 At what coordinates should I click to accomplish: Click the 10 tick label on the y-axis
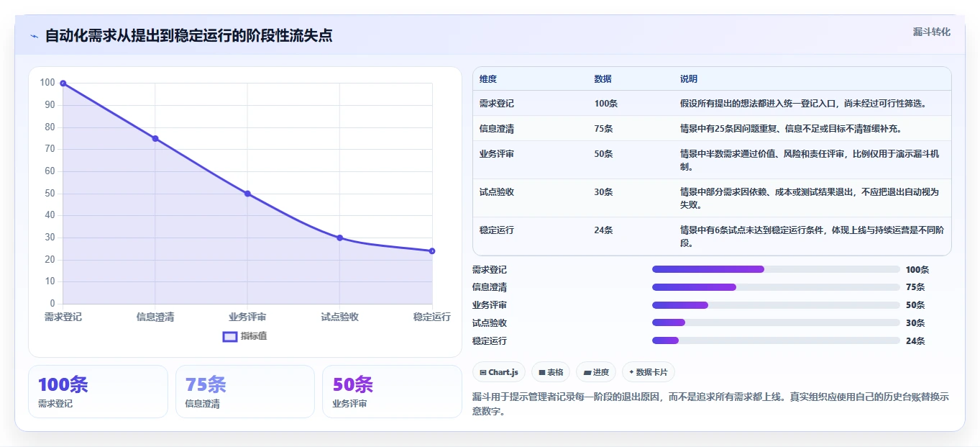coord(50,281)
